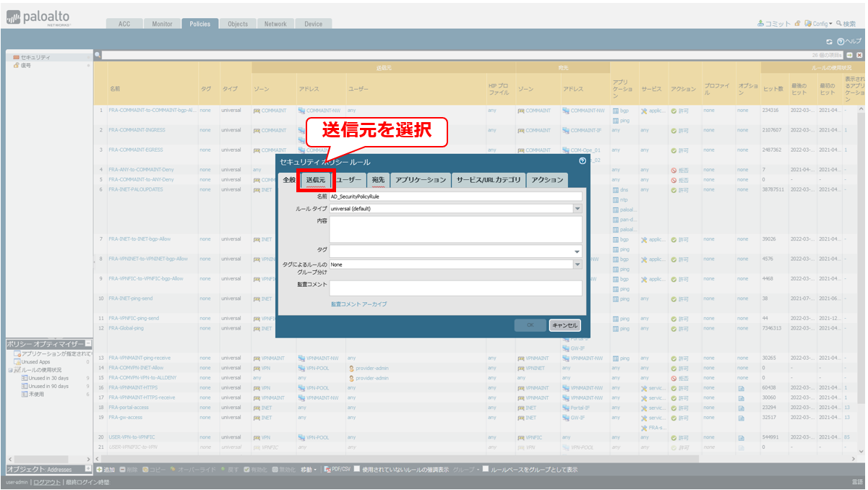Expand the オブジェクト: Addresses panel
This screenshot has height=490, width=868.
tap(88, 468)
